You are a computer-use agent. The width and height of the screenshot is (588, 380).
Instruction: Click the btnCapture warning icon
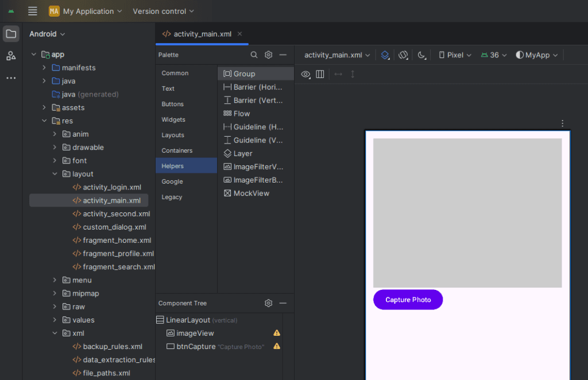[277, 346]
